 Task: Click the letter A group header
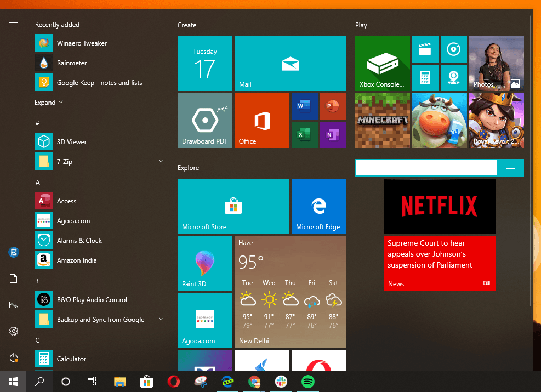(x=37, y=182)
